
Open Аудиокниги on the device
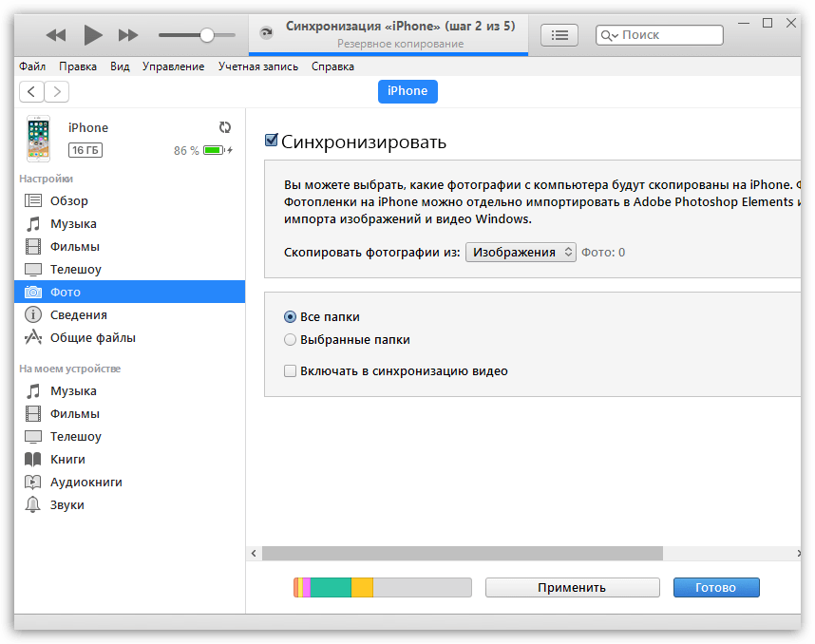(x=85, y=482)
